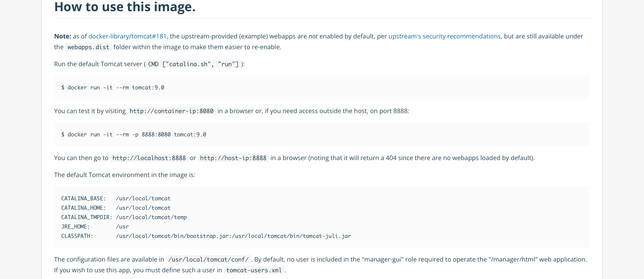
Task: Click the 'How to use this image.' heading
Action: [125, 7]
